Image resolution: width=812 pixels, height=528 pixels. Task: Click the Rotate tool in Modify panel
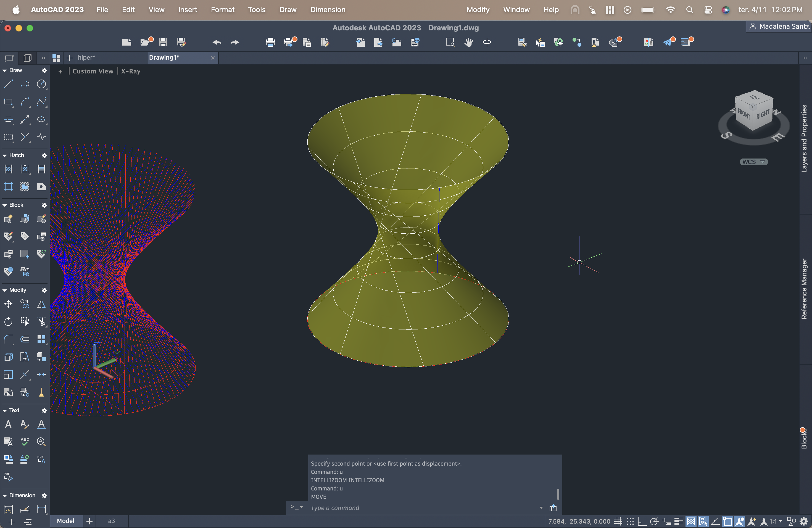[8, 321]
